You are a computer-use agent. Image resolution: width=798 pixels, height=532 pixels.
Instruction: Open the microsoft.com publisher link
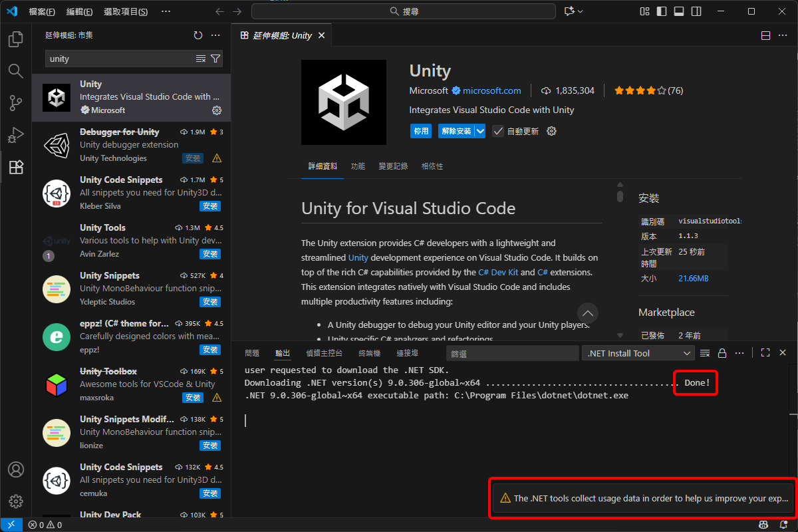491,90
